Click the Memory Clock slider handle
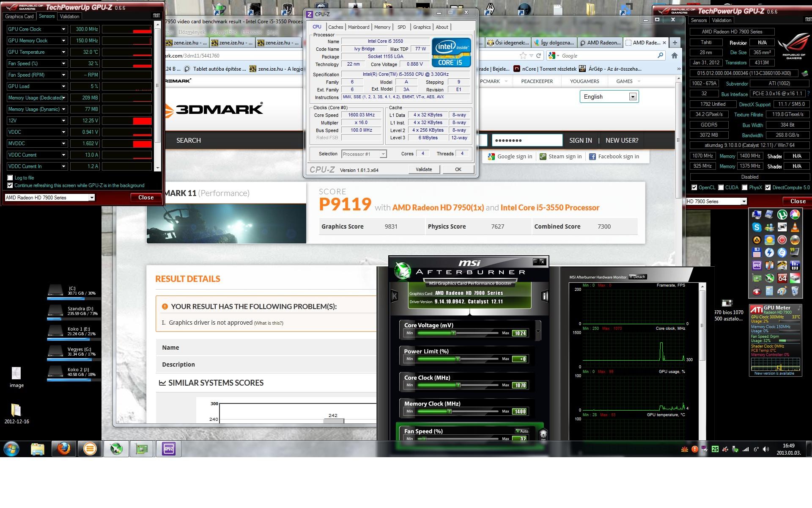The image size is (812, 508). pyautogui.click(x=450, y=411)
